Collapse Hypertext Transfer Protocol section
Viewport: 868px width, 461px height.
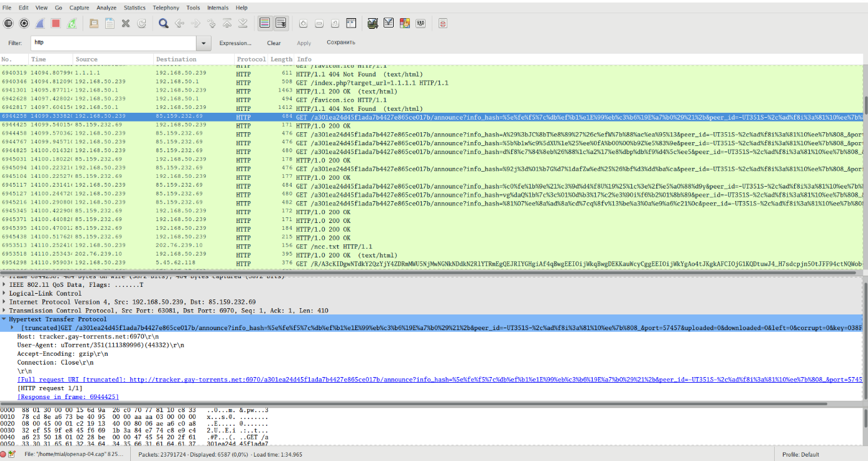click(5, 319)
